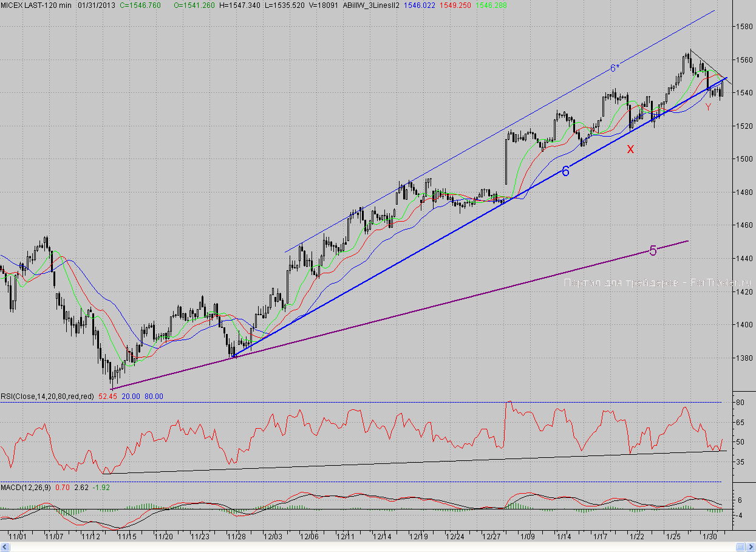
Task: Click the MICEX LAST-120 min chart title
Action: pos(37,5)
